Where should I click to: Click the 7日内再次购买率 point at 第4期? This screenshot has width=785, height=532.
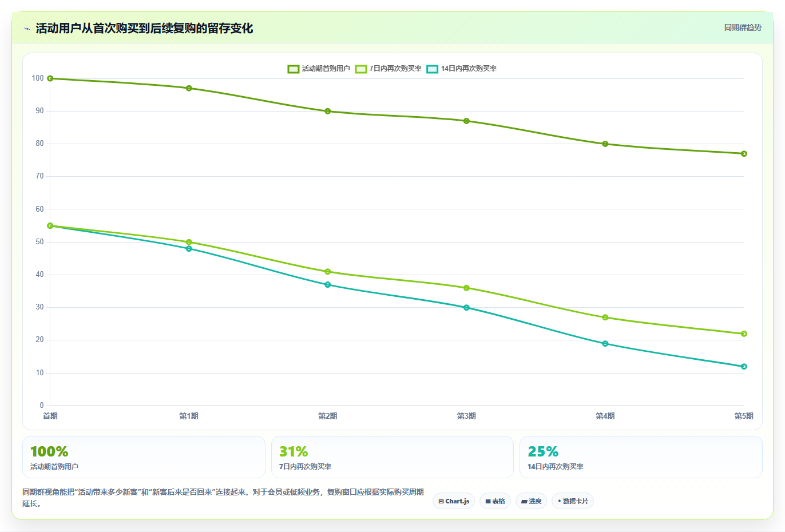605,317
